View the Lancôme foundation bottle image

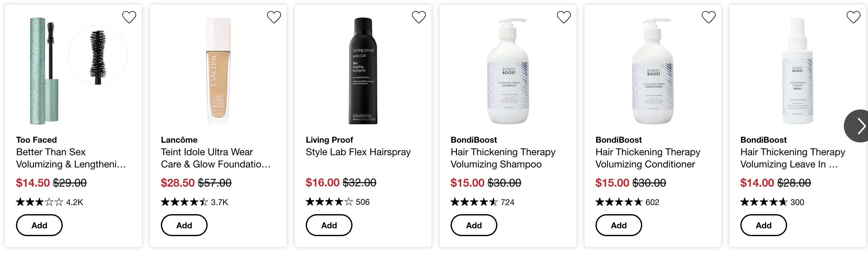point(218,71)
